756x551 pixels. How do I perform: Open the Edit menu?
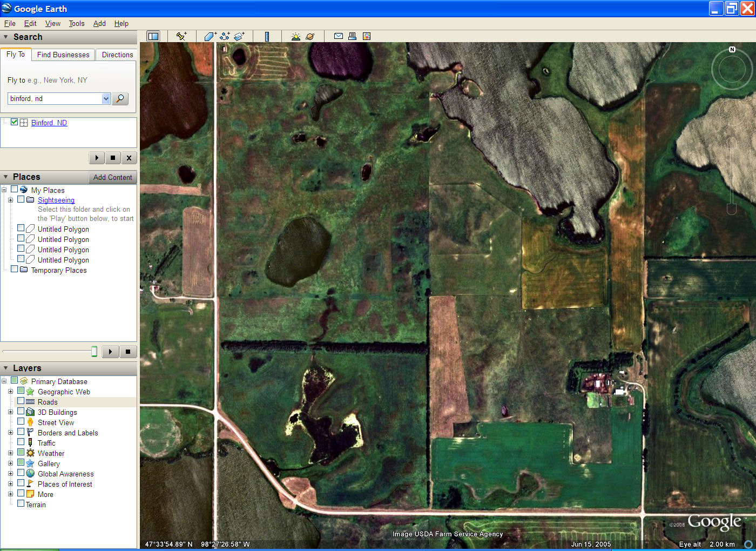pos(30,23)
